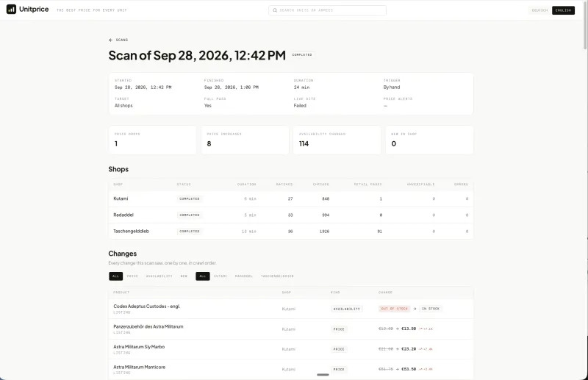Click the Product column header in Changes table
Image resolution: width=588 pixels, height=380 pixels.
121,293
